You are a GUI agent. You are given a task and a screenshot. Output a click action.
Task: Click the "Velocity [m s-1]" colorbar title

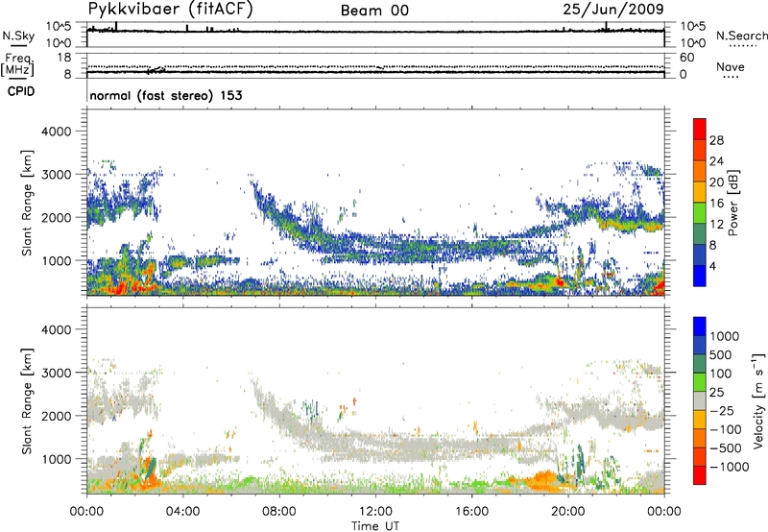[x=758, y=400]
